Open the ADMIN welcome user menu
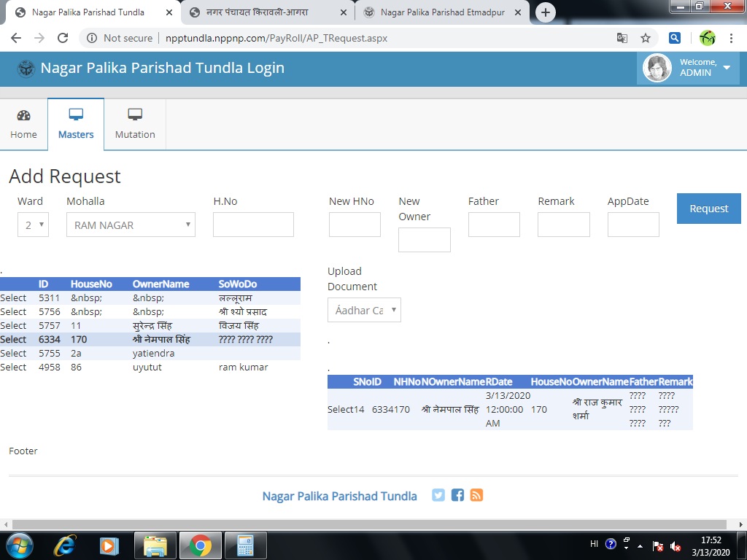Viewport: 747px width, 560px height. tap(688, 68)
